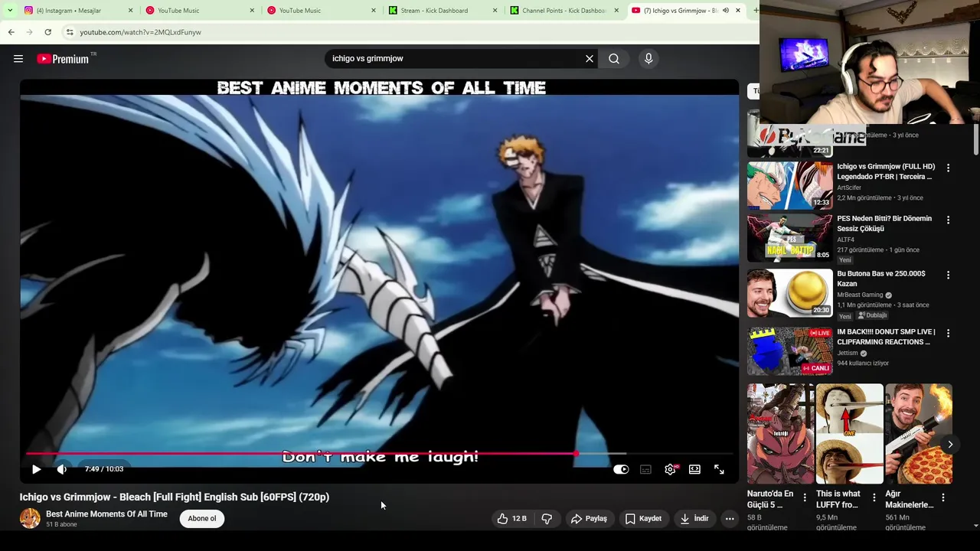Close the Ichigo vs Grimmjow tab

pos(738,11)
